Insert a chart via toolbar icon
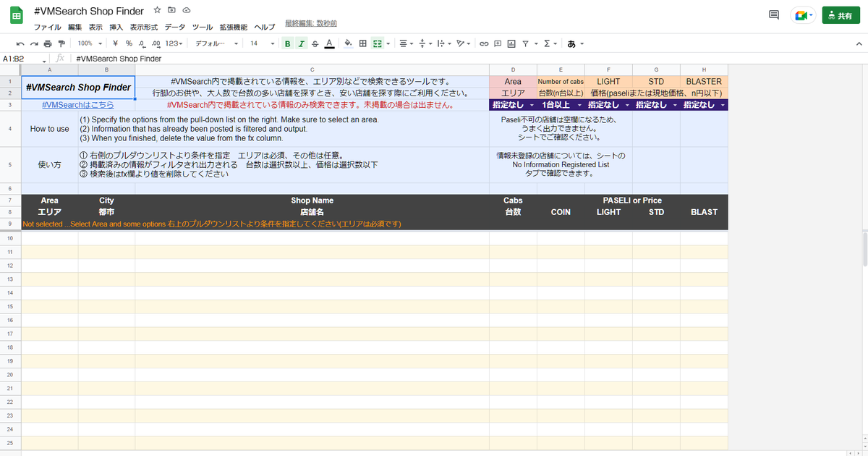Viewport: 868px width, 456px height. pos(511,43)
